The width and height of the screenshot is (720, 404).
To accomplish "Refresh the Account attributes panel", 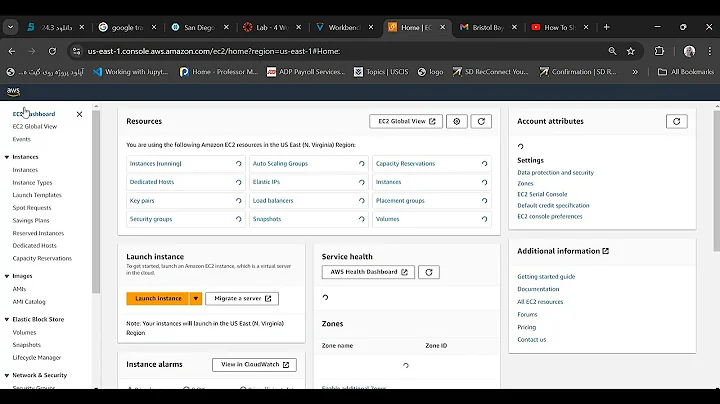I will pyautogui.click(x=676, y=121).
